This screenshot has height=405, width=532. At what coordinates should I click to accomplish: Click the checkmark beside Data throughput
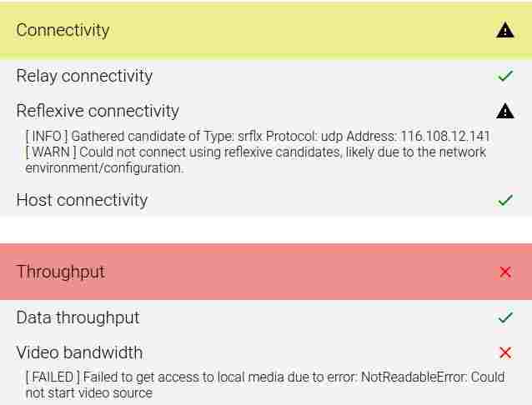(505, 317)
